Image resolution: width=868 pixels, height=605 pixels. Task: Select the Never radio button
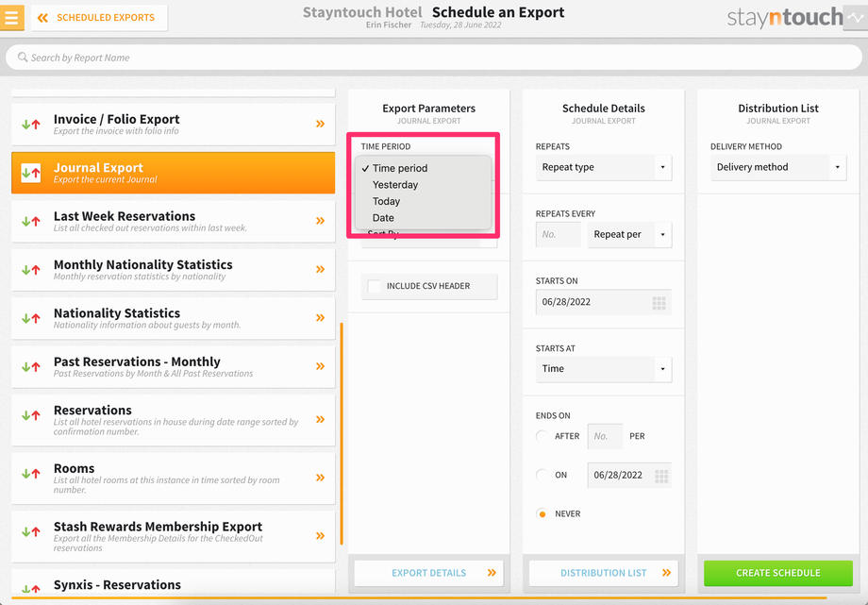coord(542,513)
